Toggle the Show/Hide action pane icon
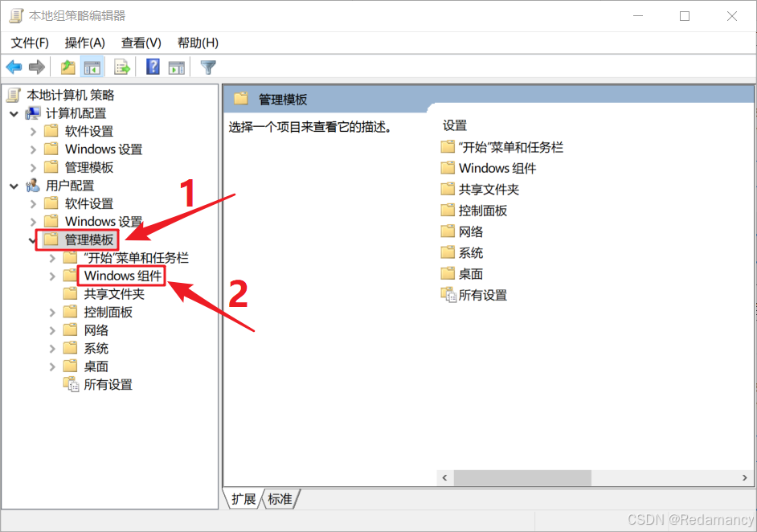The height and width of the screenshot is (532, 757). pyautogui.click(x=177, y=68)
